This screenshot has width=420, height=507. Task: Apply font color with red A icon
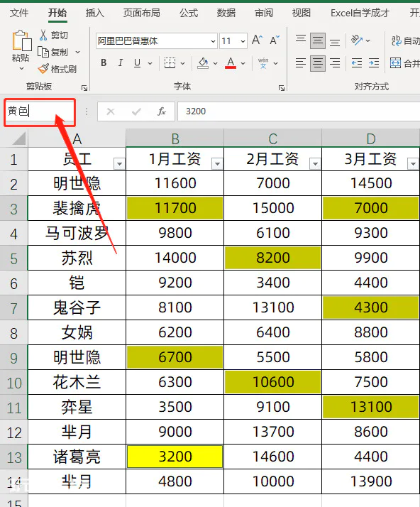point(231,63)
